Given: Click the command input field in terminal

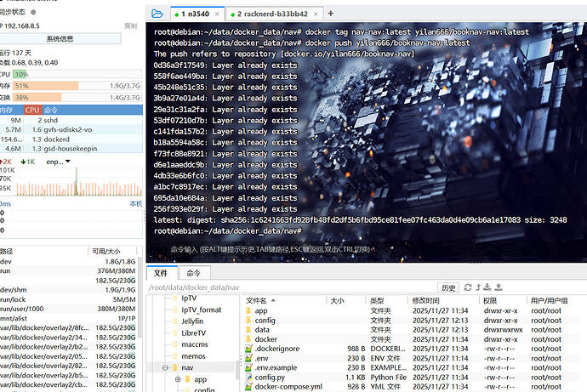Looking at the screenshot, I should pyautogui.click(x=273, y=249).
